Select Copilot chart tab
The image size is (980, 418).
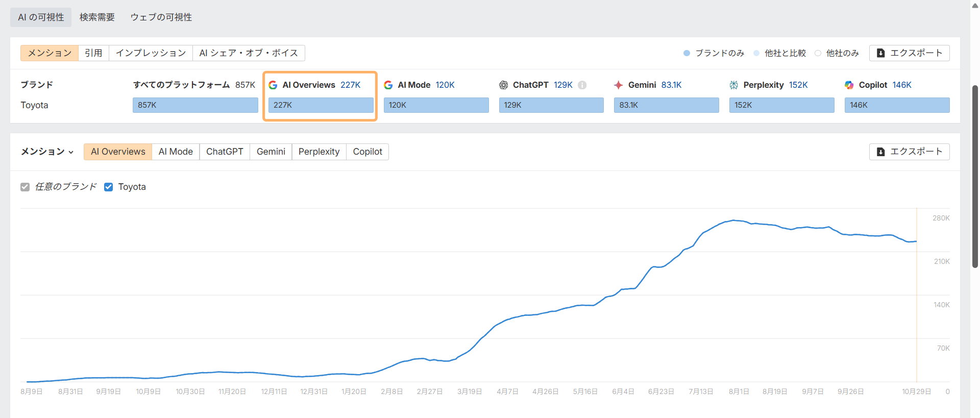pos(367,152)
